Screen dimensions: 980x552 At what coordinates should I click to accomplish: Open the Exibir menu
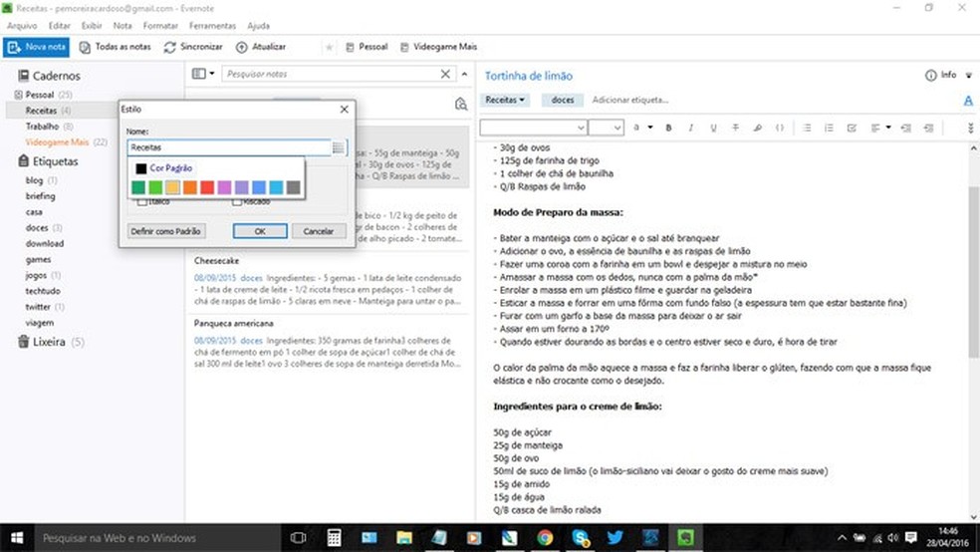pyautogui.click(x=92, y=26)
